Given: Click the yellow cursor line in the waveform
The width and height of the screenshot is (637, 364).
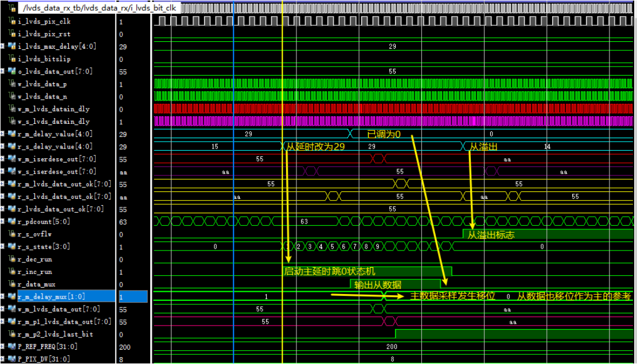Looking at the screenshot, I should click(282, 183).
